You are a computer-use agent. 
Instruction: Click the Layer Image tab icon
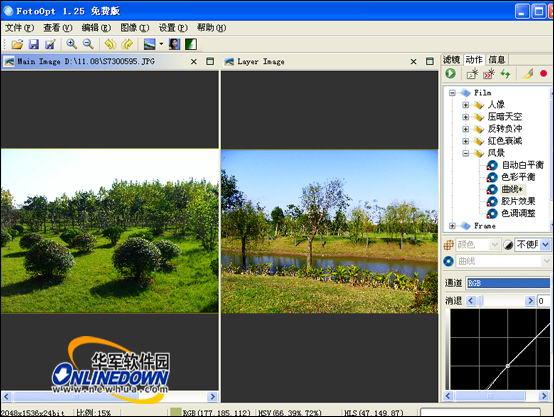(x=229, y=62)
